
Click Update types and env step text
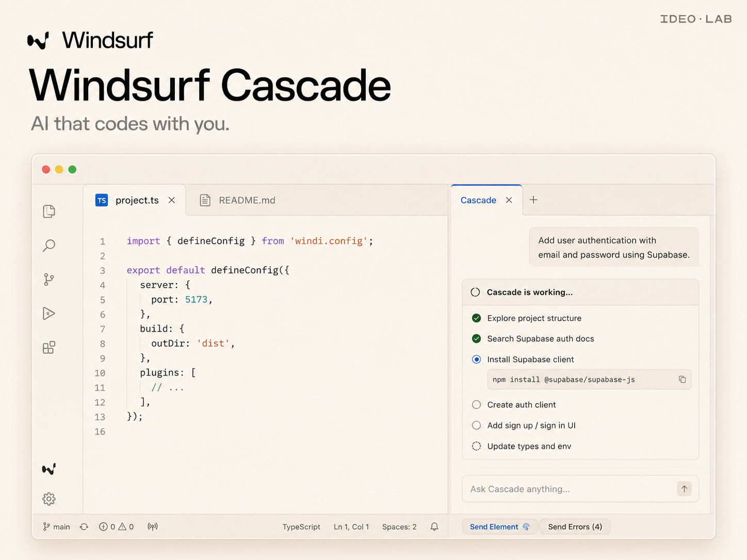(x=529, y=446)
